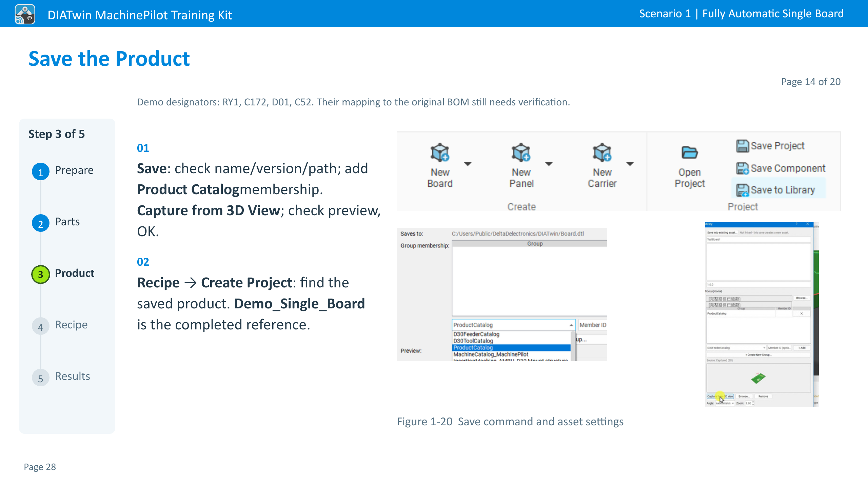Image resolution: width=868 pixels, height=488 pixels.
Task: Click step 1 Prepare in sidebar
Action: pyautogui.click(x=63, y=171)
